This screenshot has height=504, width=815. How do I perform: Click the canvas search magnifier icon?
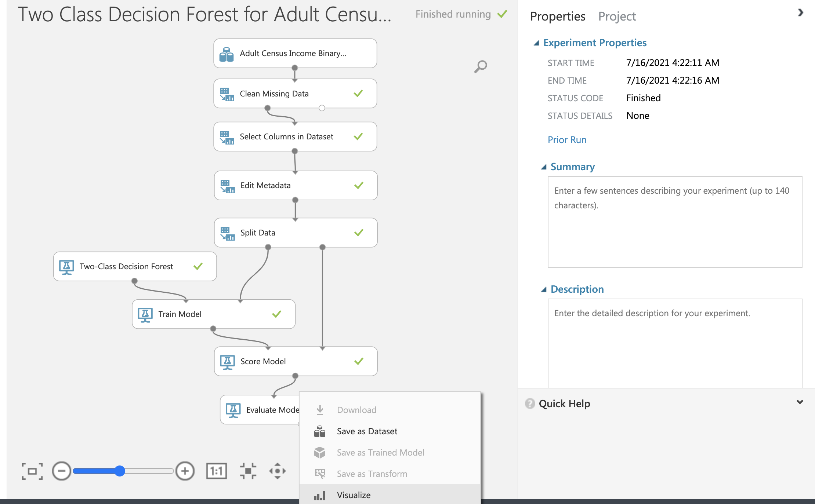480,66
